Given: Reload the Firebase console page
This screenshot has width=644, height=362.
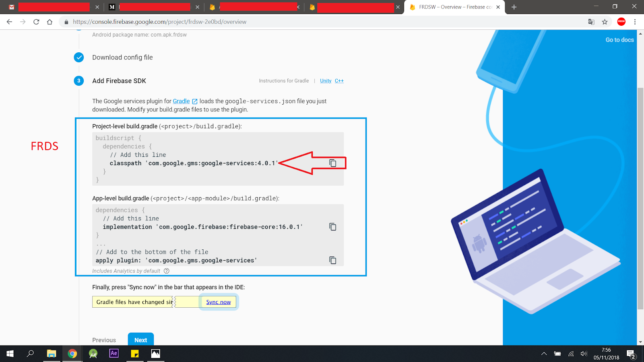Looking at the screenshot, I should (36, 22).
